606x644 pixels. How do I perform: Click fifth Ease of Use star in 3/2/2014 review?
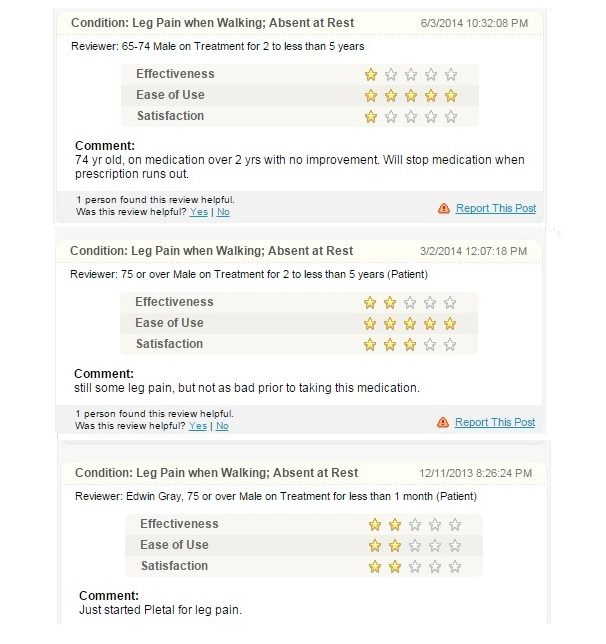450,324
